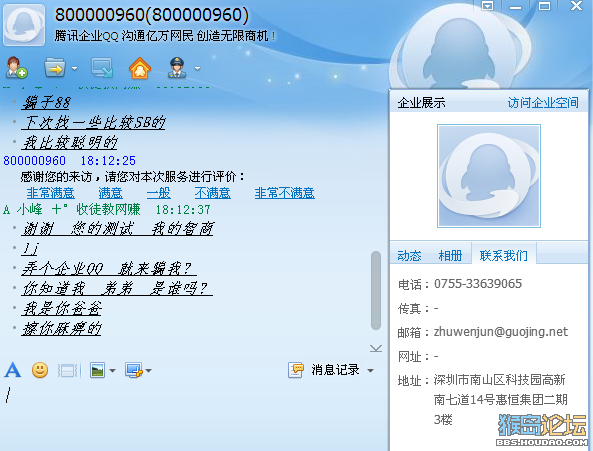Rate service as 不满意
The width and height of the screenshot is (593, 451).
pos(213,193)
